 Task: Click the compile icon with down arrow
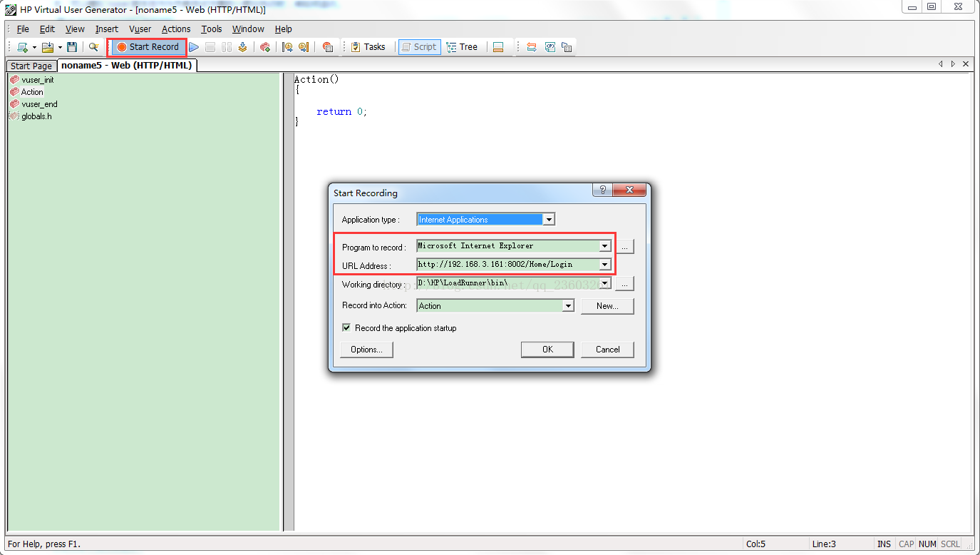click(243, 47)
